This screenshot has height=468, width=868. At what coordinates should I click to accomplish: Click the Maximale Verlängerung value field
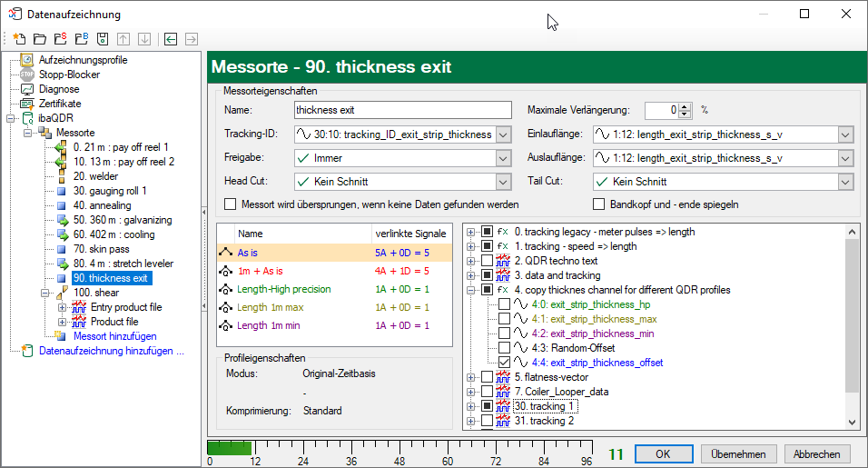tap(662, 110)
